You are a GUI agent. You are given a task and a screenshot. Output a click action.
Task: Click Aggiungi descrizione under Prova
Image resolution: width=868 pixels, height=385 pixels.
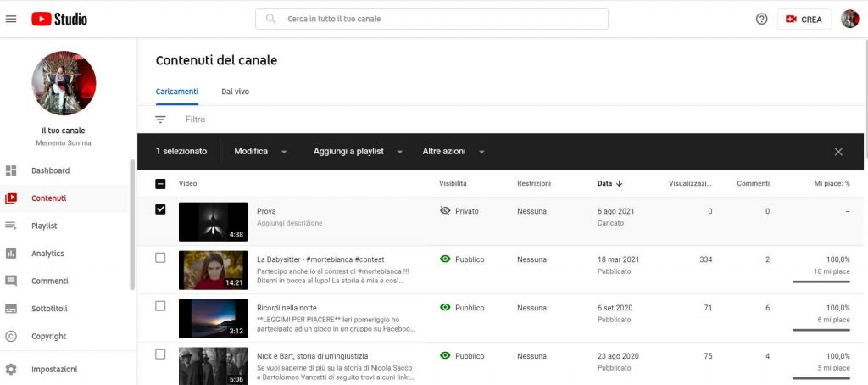tap(290, 223)
